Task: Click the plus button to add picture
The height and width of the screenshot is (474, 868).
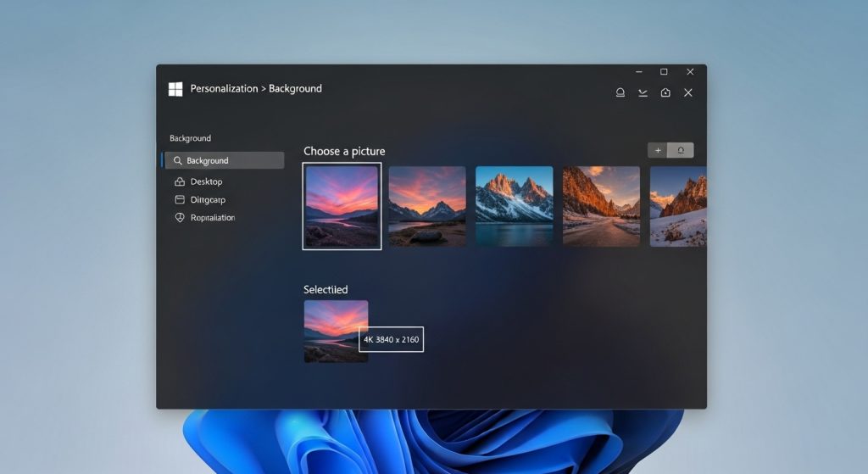Action: tap(658, 150)
